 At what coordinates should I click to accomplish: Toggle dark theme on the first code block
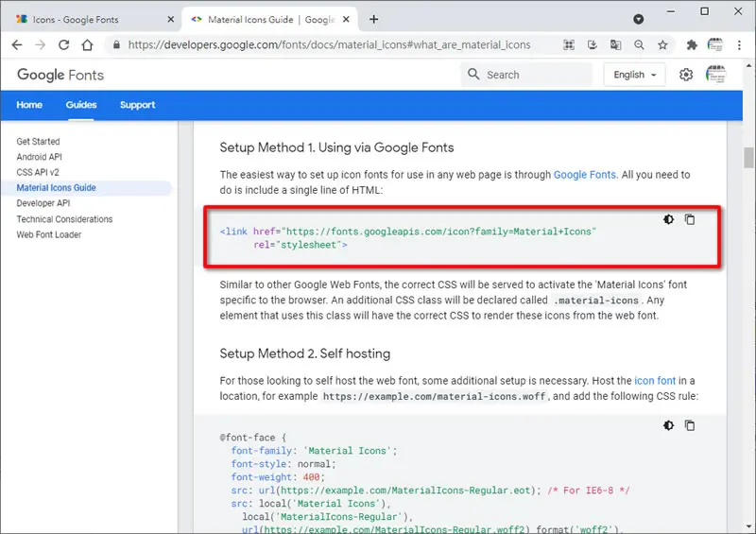(668, 219)
